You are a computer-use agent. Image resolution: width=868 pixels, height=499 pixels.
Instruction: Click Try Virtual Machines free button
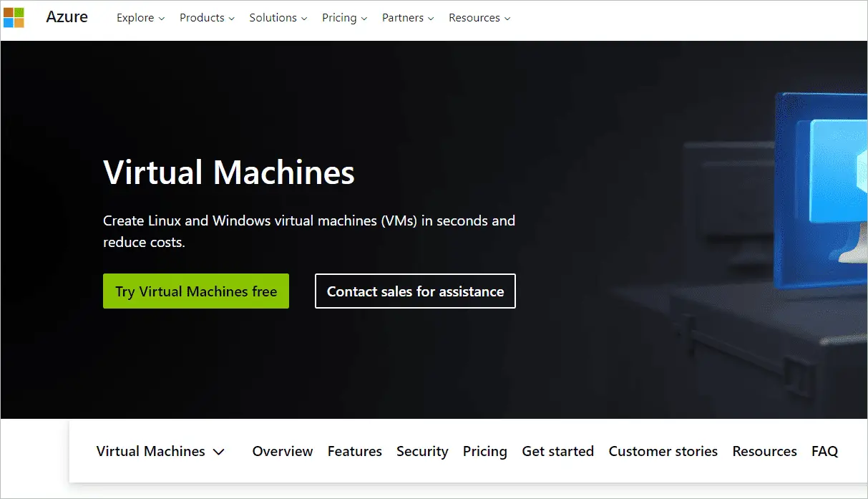(x=196, y=291)
